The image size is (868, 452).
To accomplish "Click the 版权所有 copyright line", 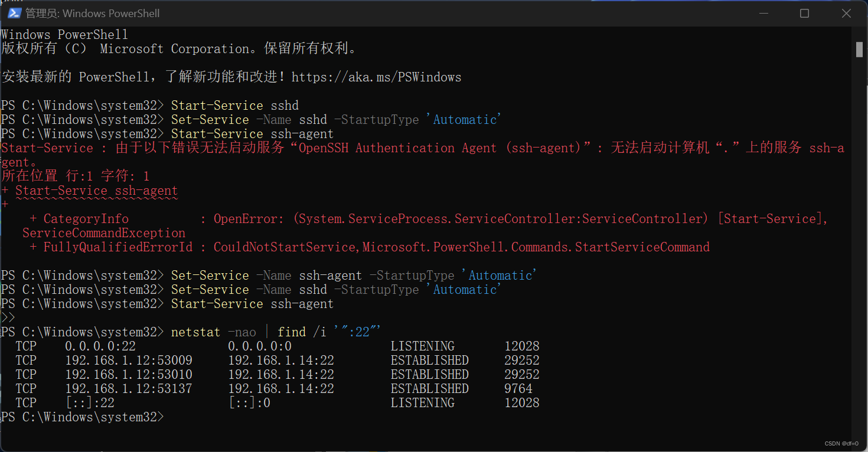I will [x=177, y=48].
